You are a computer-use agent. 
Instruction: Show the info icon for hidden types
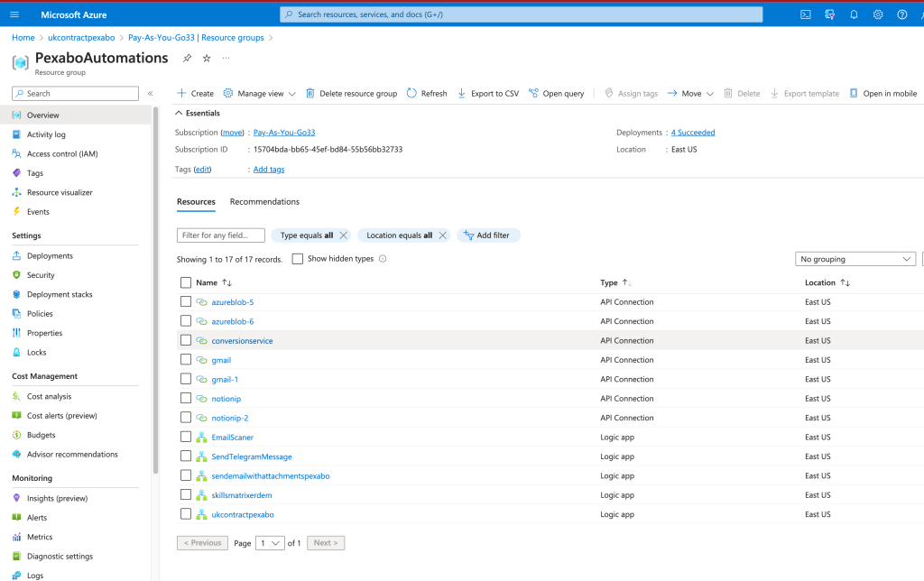pos(383,259)
